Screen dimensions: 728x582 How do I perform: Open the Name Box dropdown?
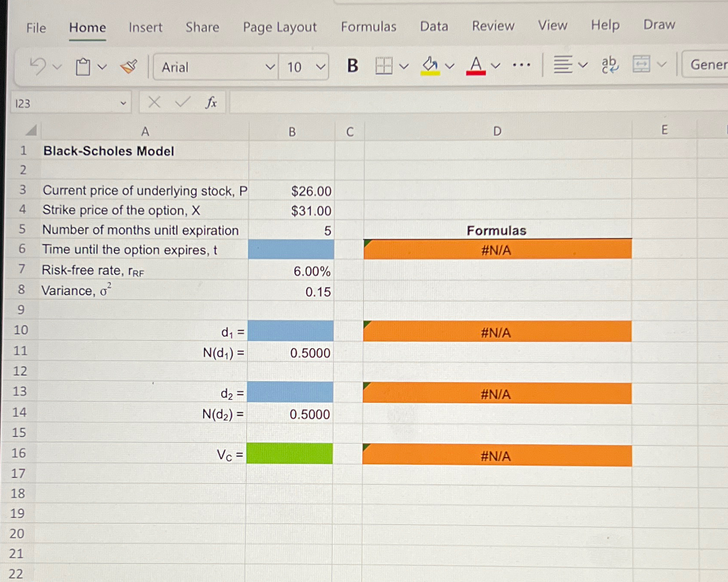pos(124,103)
